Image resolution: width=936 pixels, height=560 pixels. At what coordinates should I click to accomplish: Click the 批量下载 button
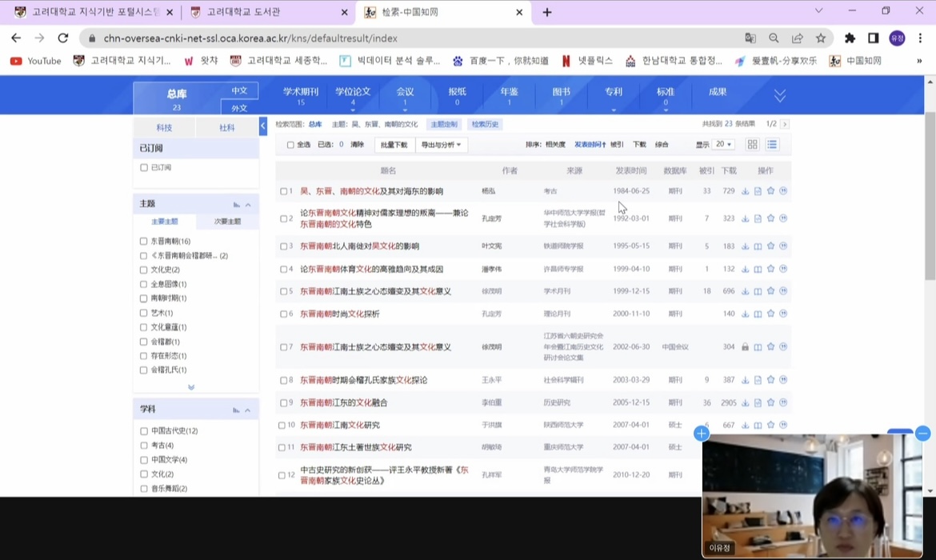pos(394,145)
